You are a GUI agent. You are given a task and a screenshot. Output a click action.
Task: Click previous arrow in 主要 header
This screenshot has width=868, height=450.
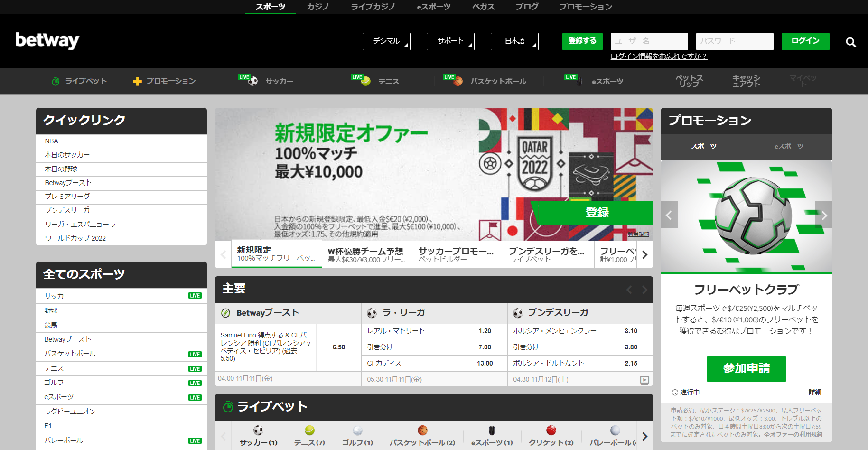click(x=629, y=290)
